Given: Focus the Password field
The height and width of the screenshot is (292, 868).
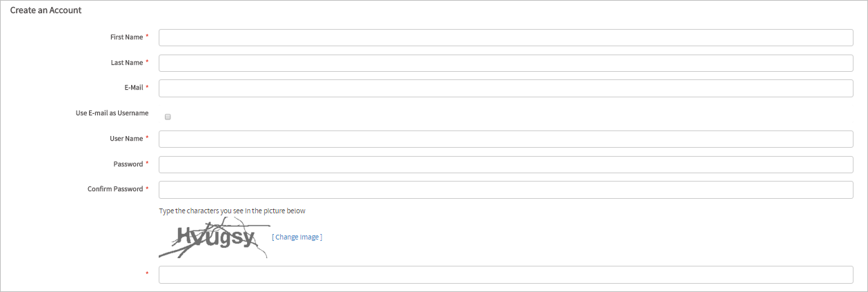Looking at the screenshot, I should (506, 164).
